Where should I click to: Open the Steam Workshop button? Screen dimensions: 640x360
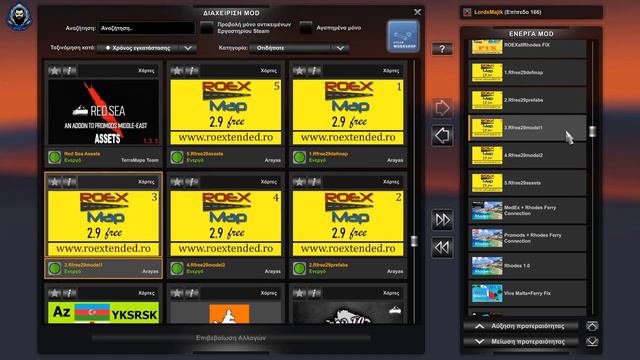(x=403, y=36)
